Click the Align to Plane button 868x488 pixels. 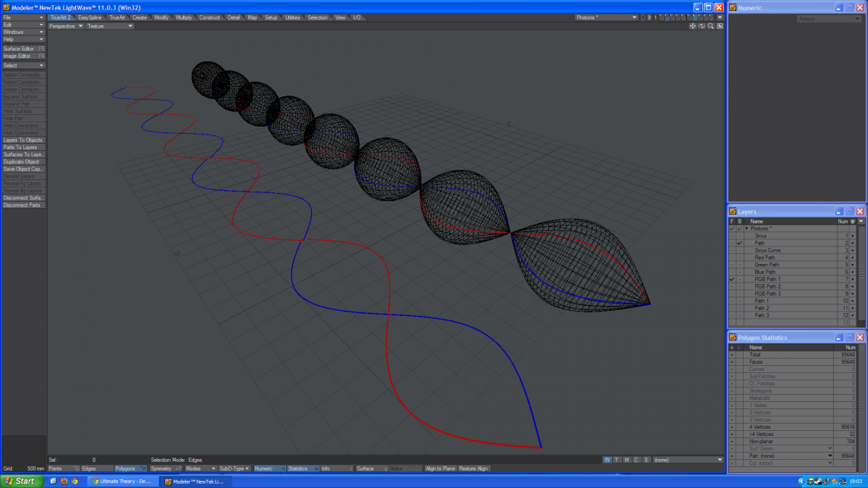(x=440, y=468)
